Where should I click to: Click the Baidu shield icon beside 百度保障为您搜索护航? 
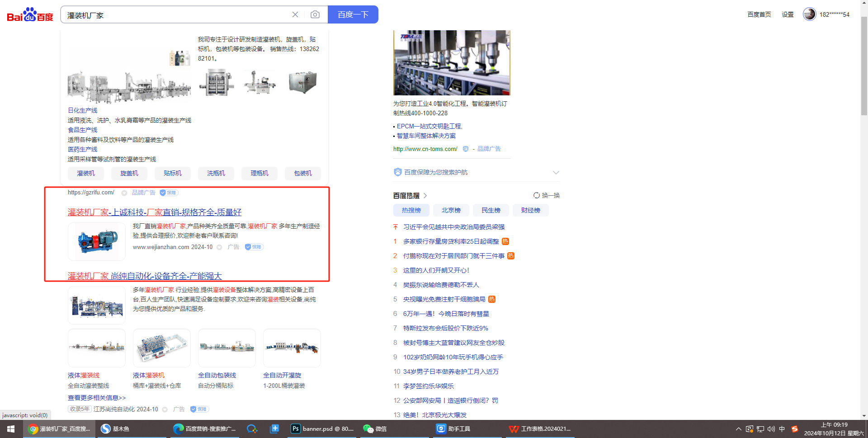(398, 172)
